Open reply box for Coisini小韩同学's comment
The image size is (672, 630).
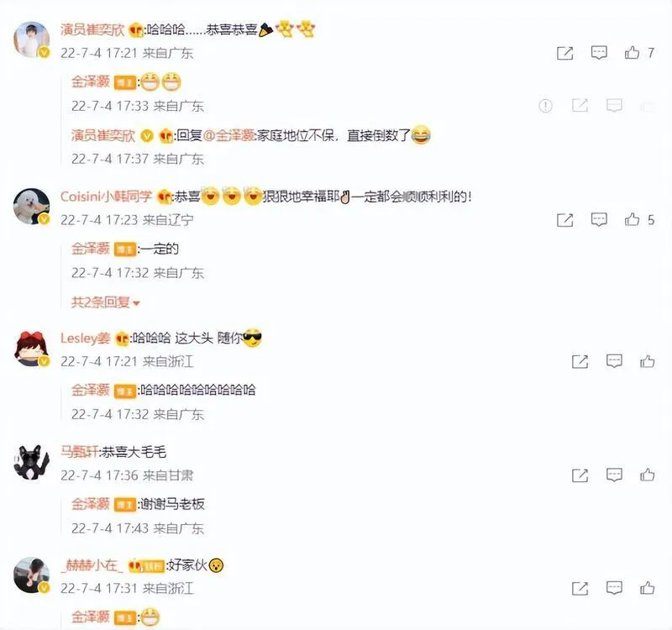click(599, 220)
